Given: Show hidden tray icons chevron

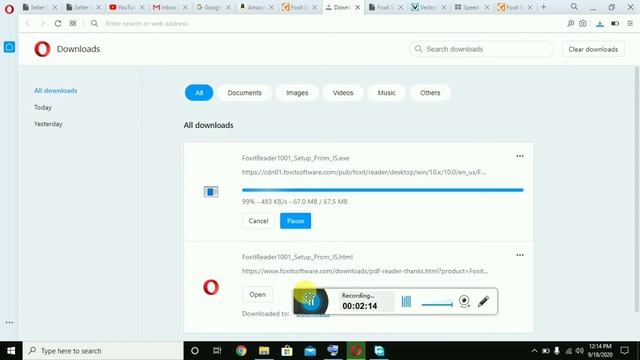Looking at the screenshot, I should coord(534,351).
